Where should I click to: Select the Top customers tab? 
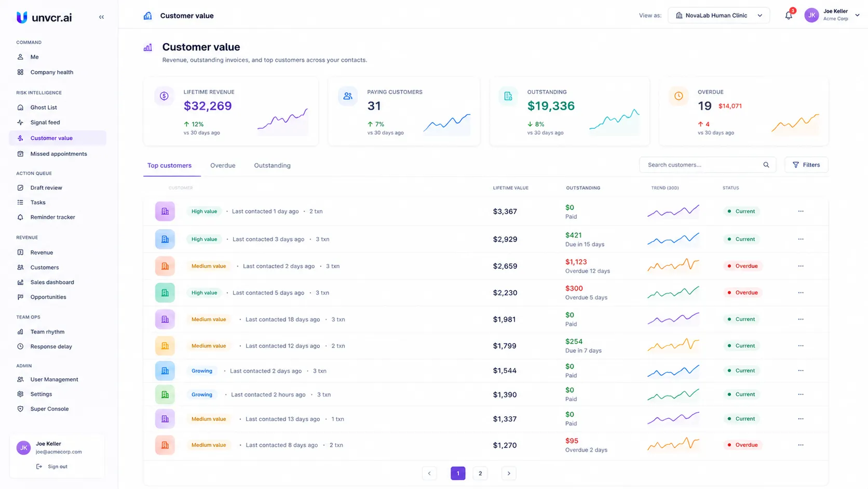click(169, 165)
